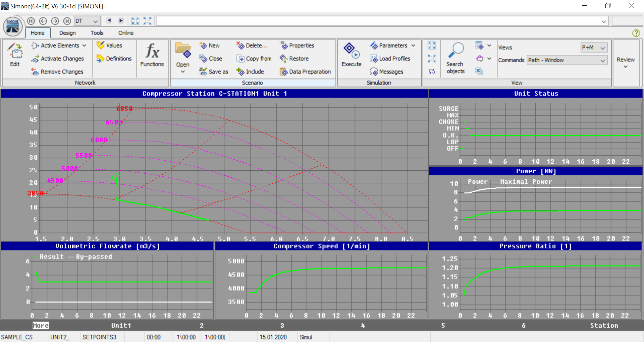Viewport: 644px width, 342px height.
Task: Go to previous time step arrow
Action: (x=43, y=21)
